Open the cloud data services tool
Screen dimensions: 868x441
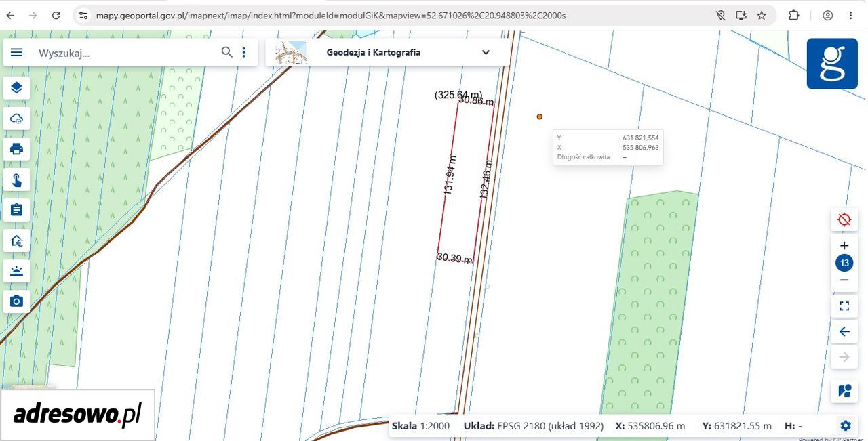[17, 119]
